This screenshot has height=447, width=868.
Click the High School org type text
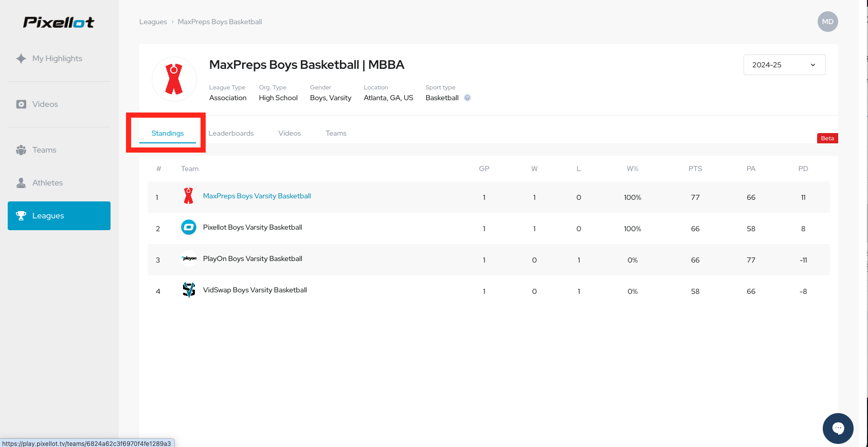(278, 98)
